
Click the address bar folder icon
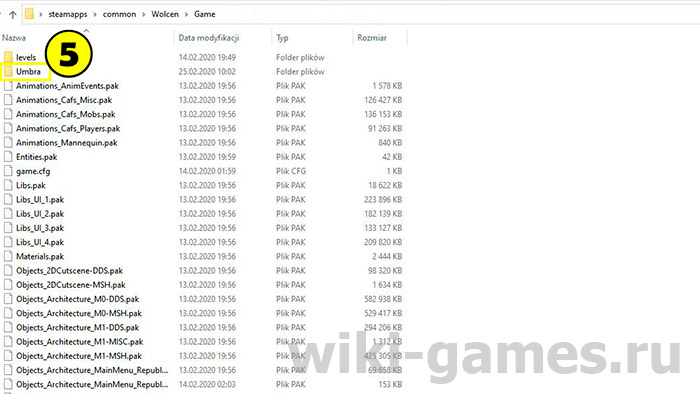pyautogui.click(x=29, y=14)
